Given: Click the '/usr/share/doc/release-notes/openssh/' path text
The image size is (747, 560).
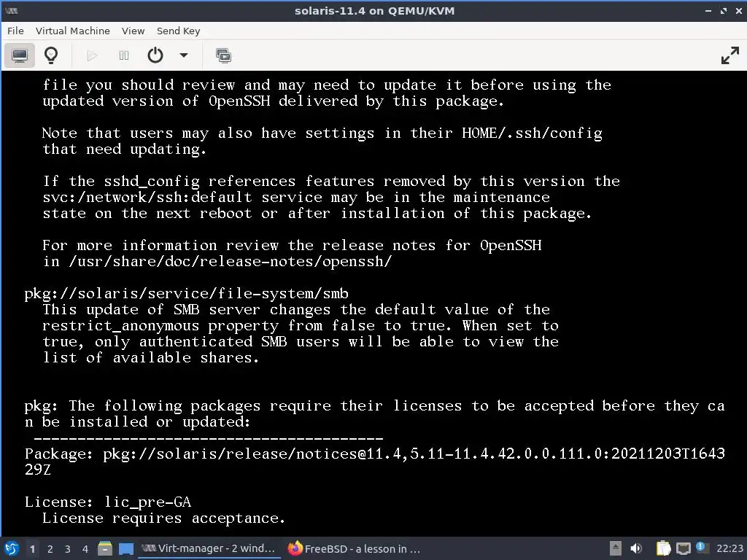Looking at the screenshot, I should 230,262.
